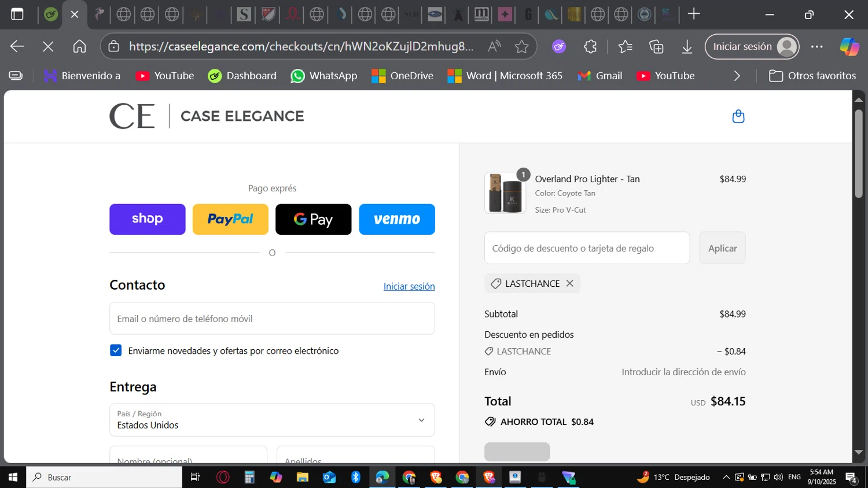
Task: Click the Copilot purple icon by address bar
Action: tap(559, 46)
